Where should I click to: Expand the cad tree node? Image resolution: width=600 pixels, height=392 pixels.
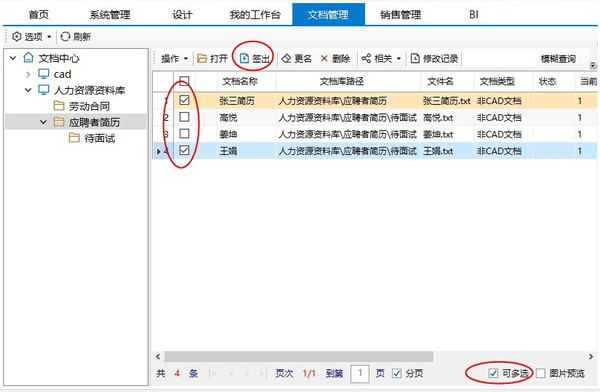[x=28, y=74]
